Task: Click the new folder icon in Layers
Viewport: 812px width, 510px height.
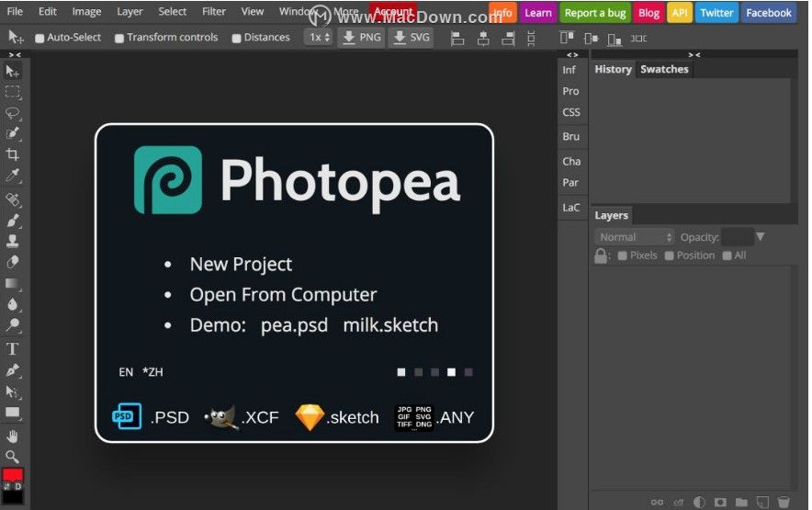Action: coord(741,502)
